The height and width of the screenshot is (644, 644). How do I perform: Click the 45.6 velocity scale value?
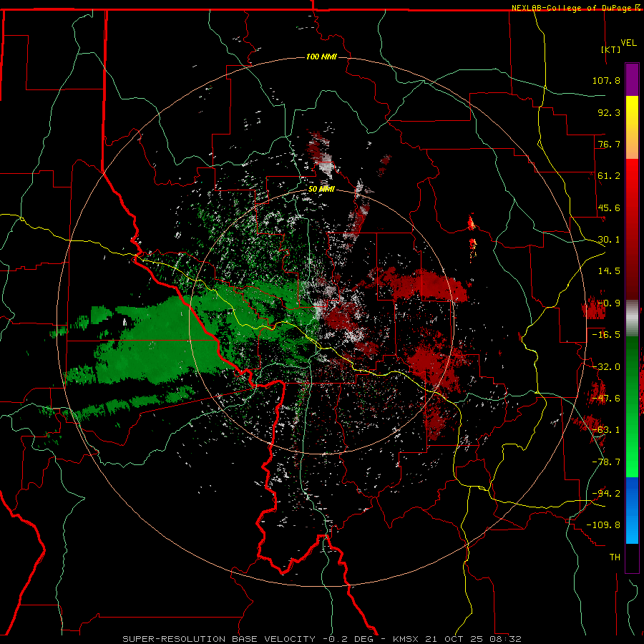(609, 208)
